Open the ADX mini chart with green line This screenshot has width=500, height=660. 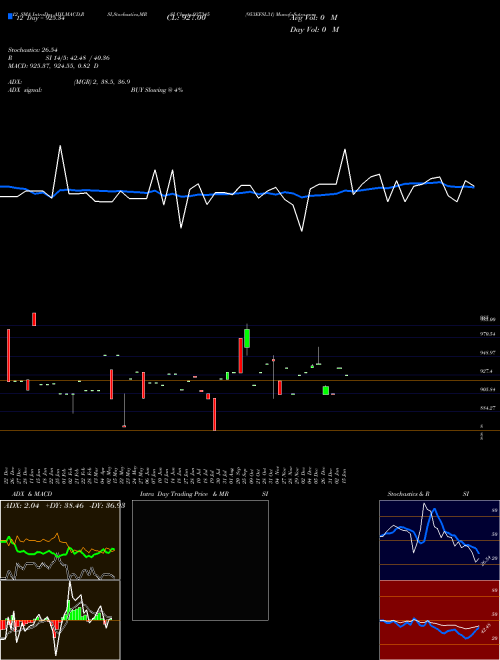[60, 540]
